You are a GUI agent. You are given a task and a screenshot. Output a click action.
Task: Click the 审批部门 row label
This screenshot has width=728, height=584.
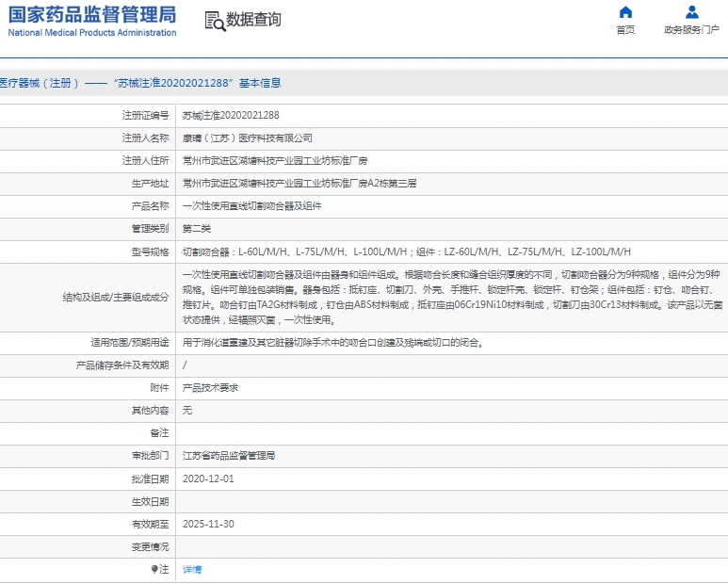coord(150,455)
